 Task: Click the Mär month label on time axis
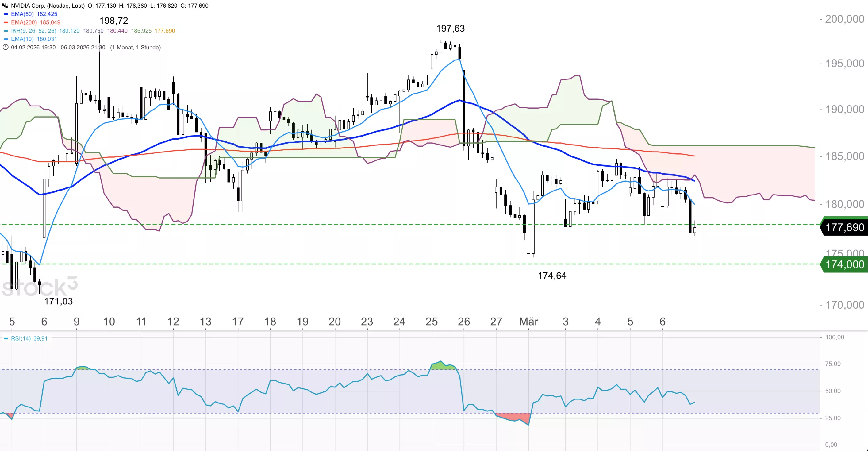(528, 322)
